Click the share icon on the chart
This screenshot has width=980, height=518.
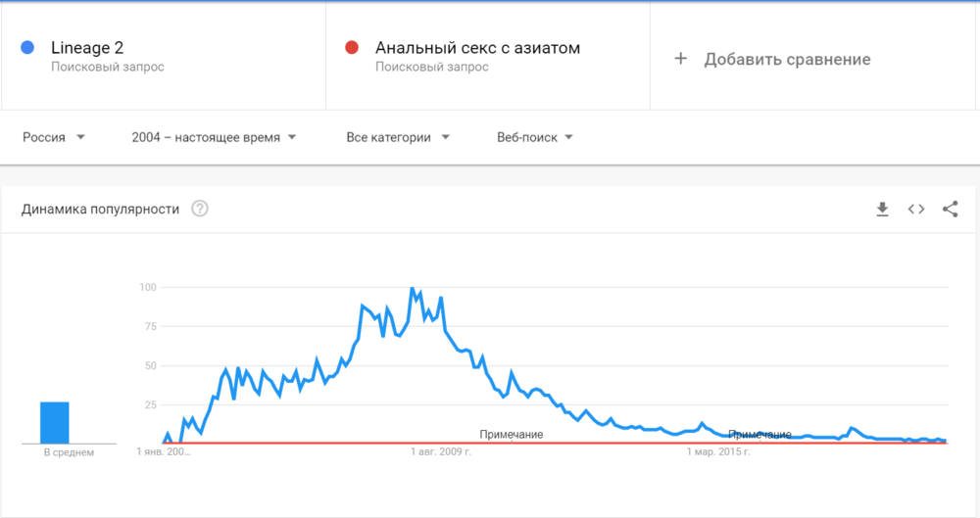[950, 209]
